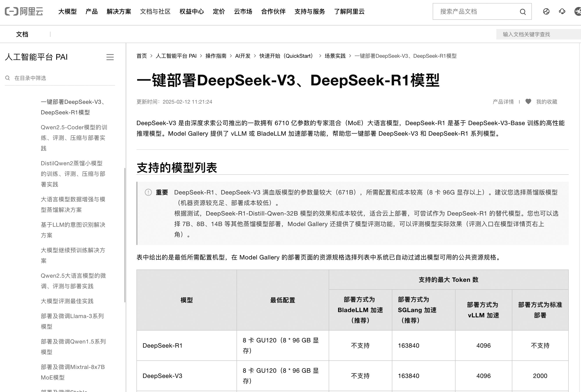Open the 云市场 top menu
Viewport: 581px width, 392px height.
[243, 11]
